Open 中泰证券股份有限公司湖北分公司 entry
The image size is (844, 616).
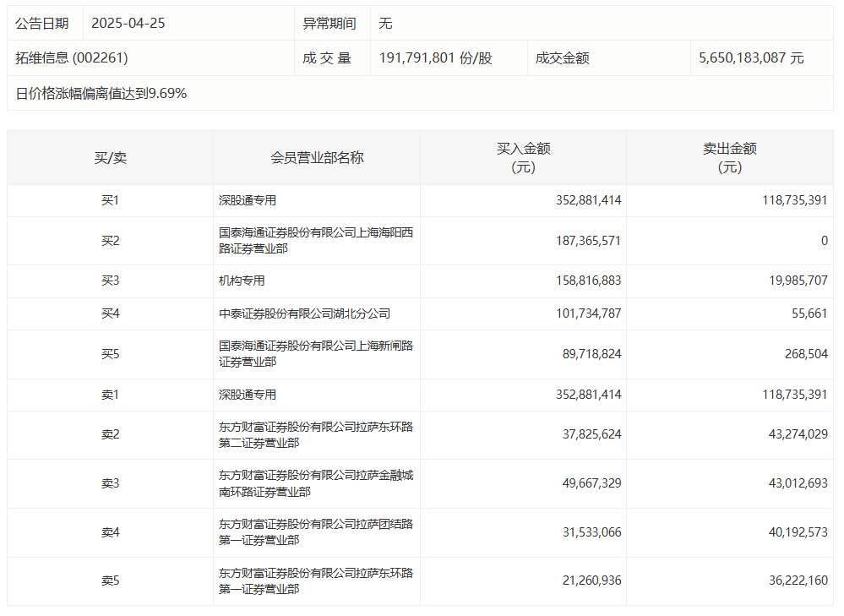tap(304, 313)
